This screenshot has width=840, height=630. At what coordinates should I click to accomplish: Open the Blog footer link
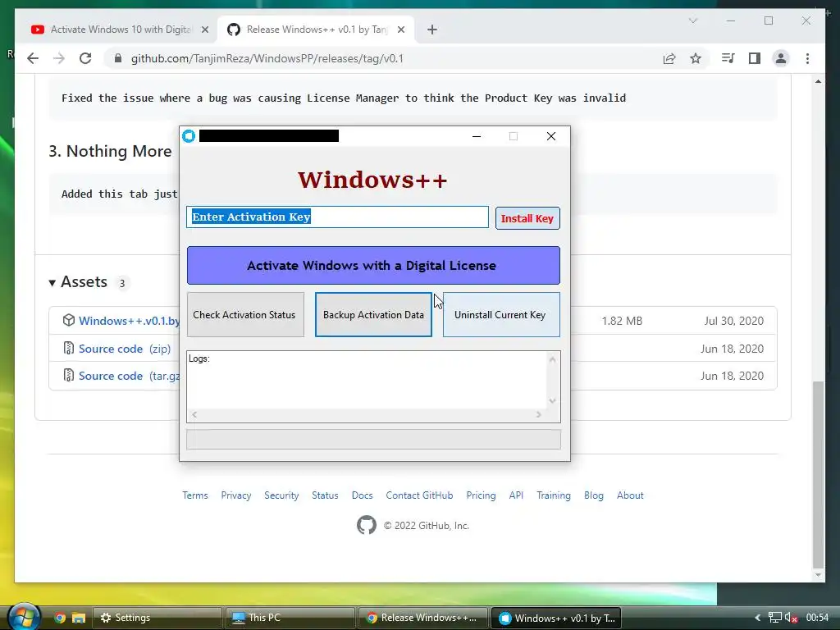tap(594, 495)
